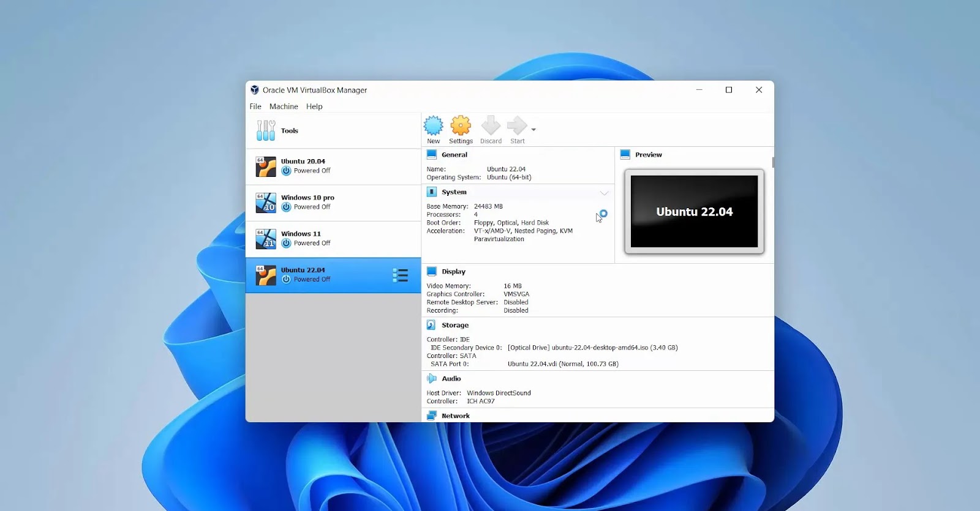The image size is (980, 511).
Task: Click the Tools label in sidebar
Action: [x=290, y=131]
